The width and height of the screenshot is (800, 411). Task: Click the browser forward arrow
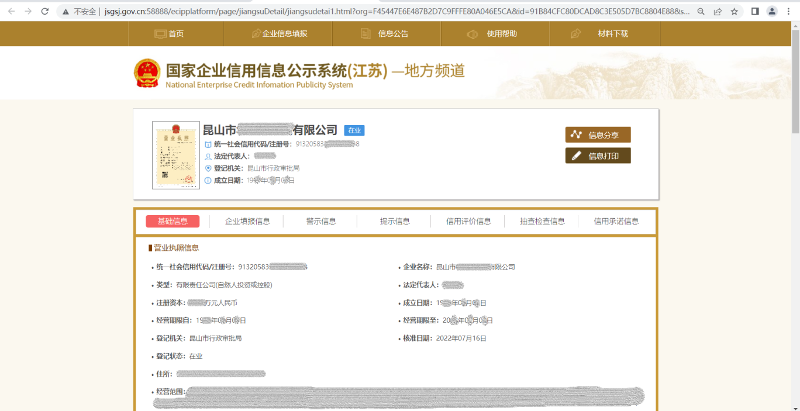point(29,11)
